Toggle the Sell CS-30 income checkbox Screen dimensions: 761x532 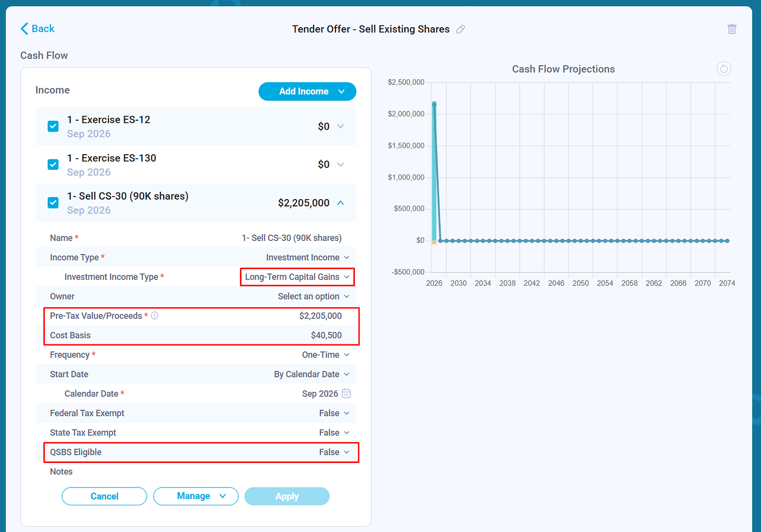53,203
